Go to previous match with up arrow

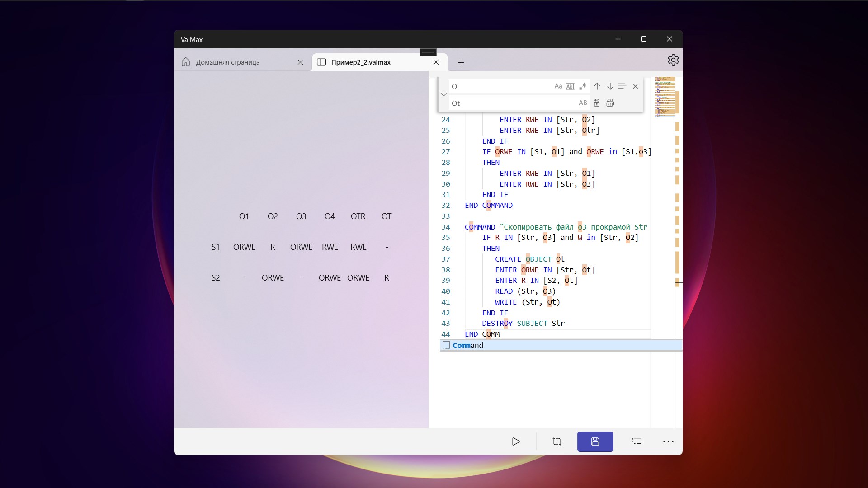[597, 86]
